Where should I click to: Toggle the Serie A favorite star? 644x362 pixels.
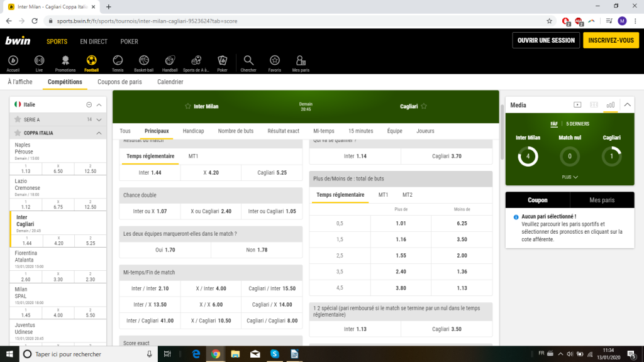(x=18, y=119)
